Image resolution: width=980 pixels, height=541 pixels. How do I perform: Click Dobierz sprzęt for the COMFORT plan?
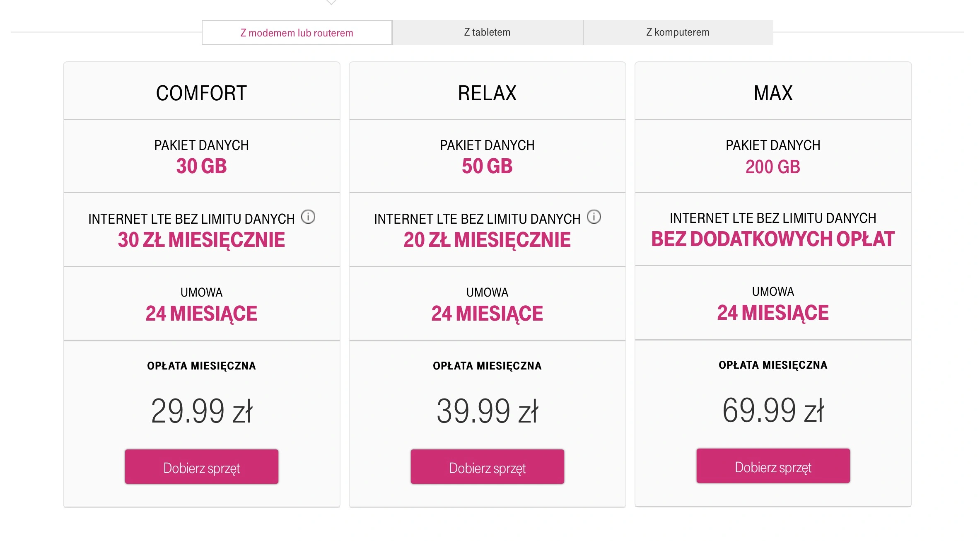click(202, 467)
